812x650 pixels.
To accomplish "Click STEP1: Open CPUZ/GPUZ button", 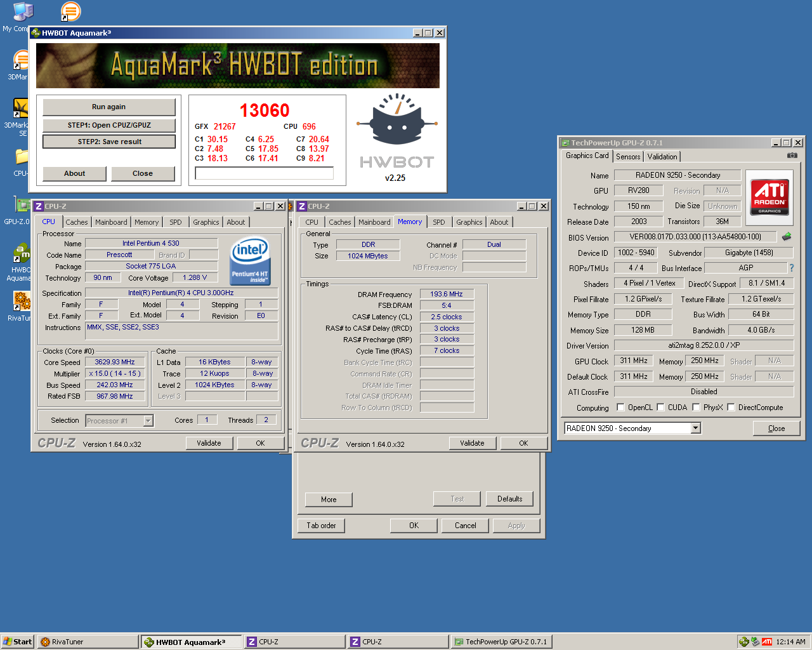I will (x=109, y=125).
